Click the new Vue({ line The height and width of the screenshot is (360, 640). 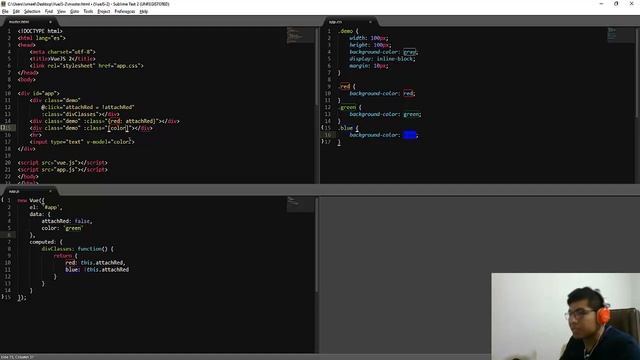pyautogui.click(x=31, y=200)
